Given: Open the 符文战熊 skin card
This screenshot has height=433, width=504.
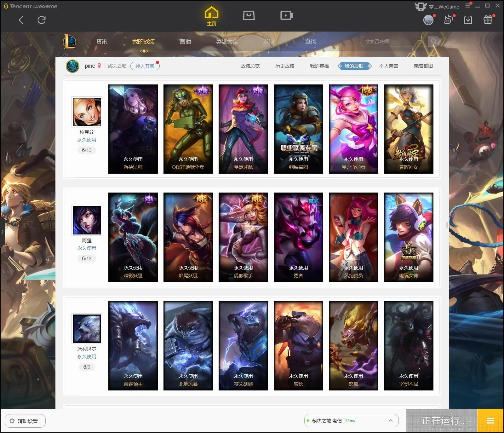Looking at the screenshot, I should (x=243, y=346).
